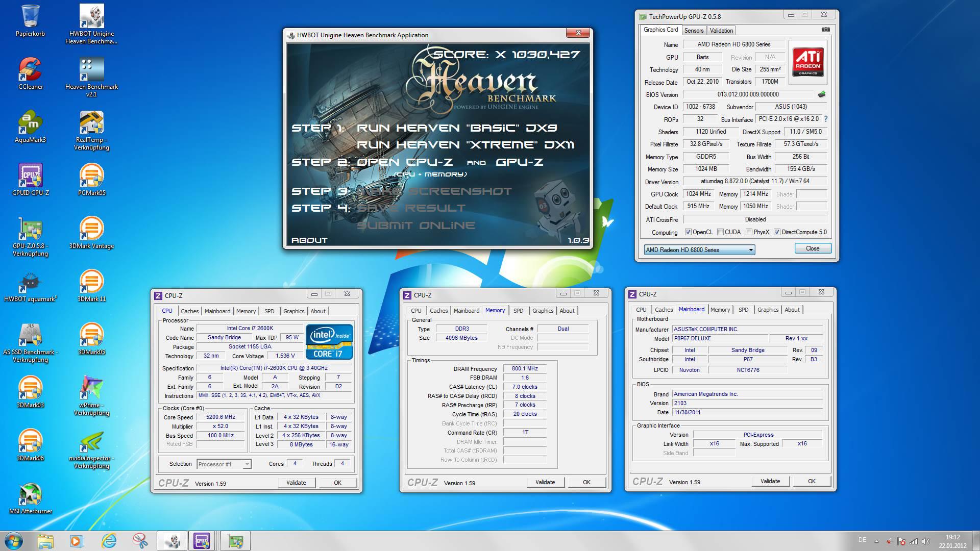Viewport: 980px width, 551px height.
Task: Open the CPUID CPU-Z desktop icon
Action: point(30,180)
